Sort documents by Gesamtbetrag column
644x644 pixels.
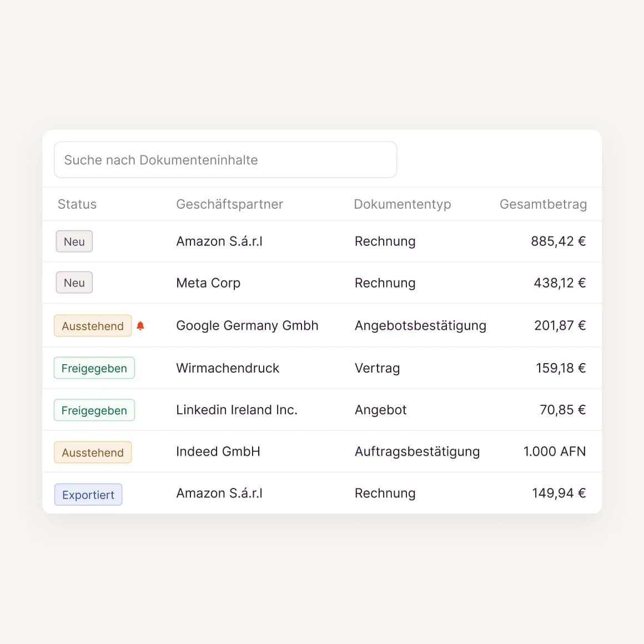pos(543,204)
